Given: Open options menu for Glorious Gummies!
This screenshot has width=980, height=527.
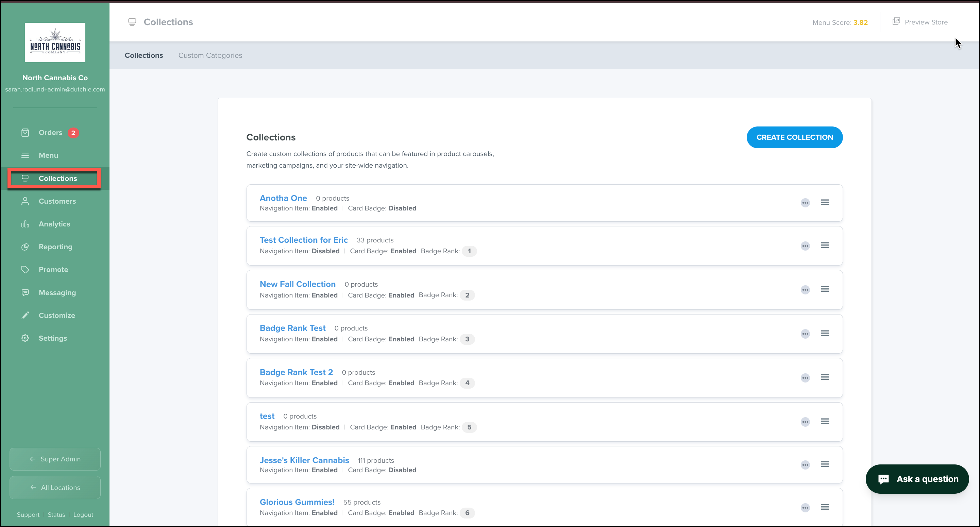Looking at the screenshot, I should click(x=805, y=508).
